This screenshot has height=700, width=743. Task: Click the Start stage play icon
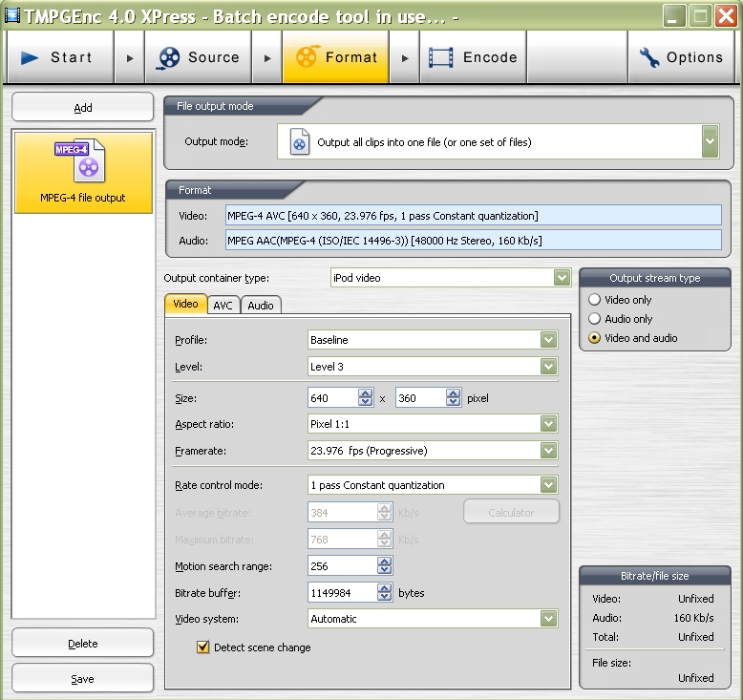pyautogui.click(x=30, y=58)
